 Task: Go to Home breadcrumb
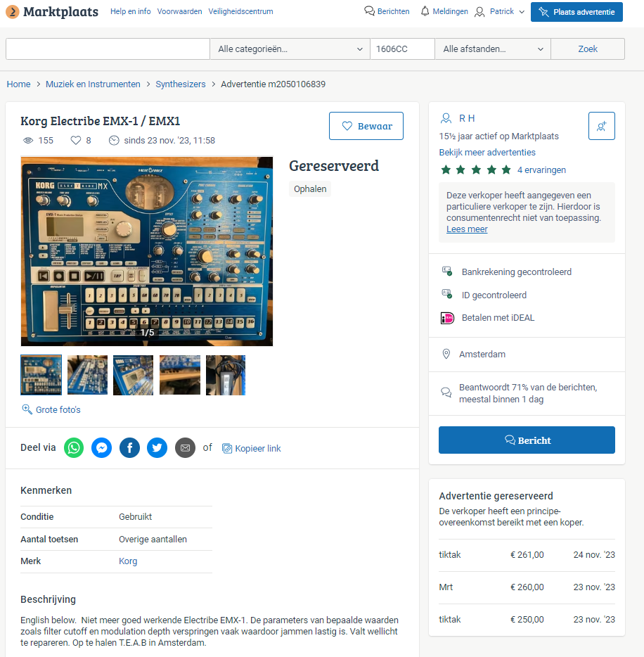pos(18,84)
